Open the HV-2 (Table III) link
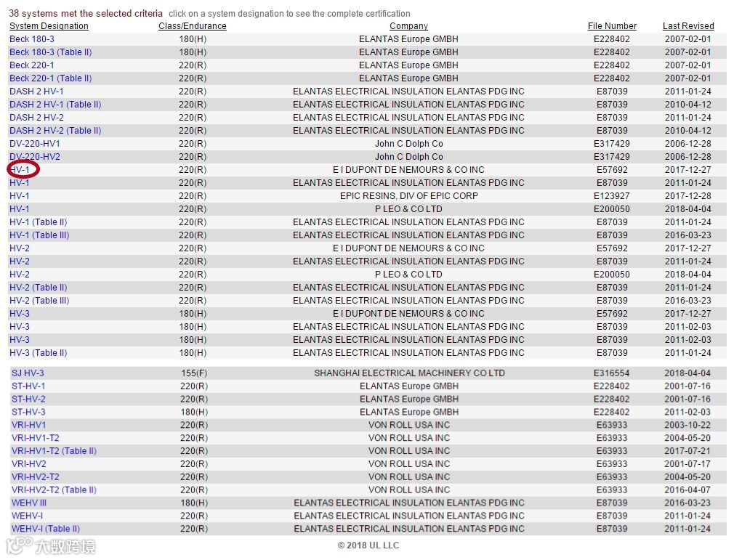Screen dimensions: 734x560 (39, 301)
